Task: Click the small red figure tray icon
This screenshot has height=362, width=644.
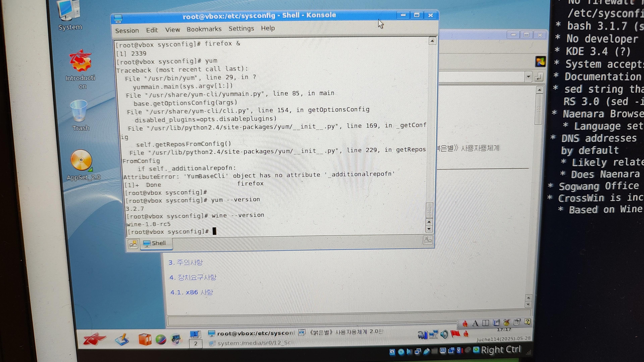Action: pos(466,334)
